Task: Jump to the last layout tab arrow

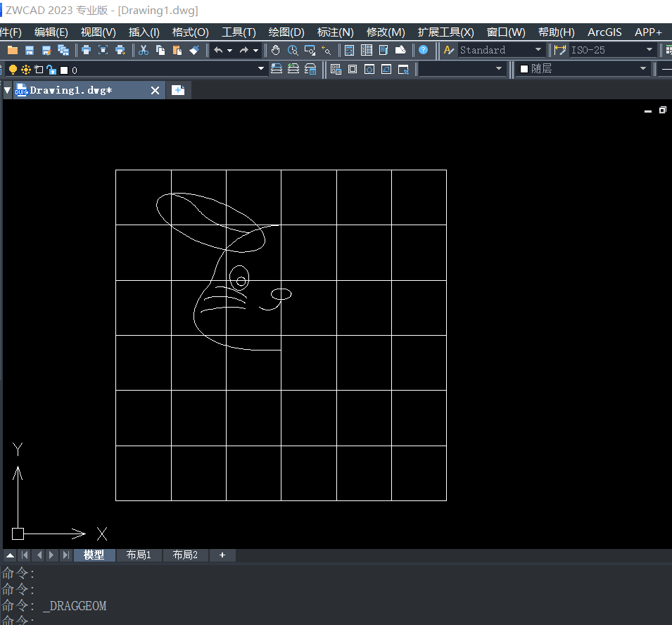Action: [65, 555]
